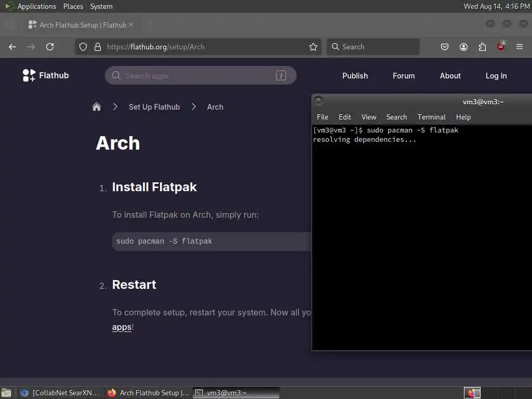This screenshot has width=532, height=399.
Task: Close the Arch Flathub Setup tab
Action: [x=131, y=25]
